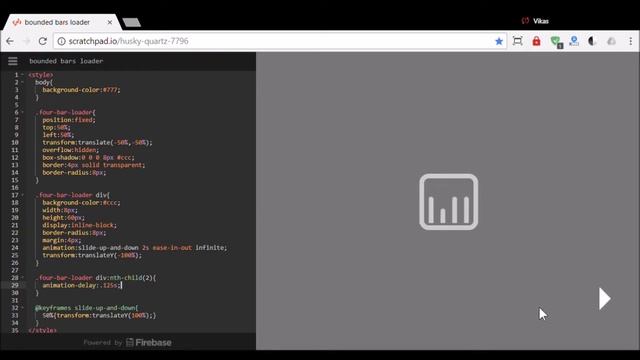Viewport: 640px width, 360px height.
Task: Click the blue person extension icon
Action: [x=574, y=41]
